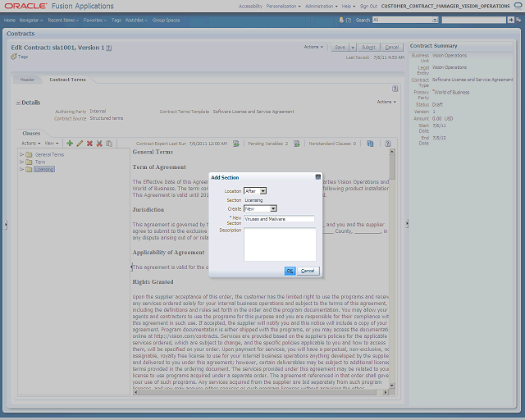Click Cancel in Add Section dialog
The height and width of the screenshot is (420, 525).
308,271
